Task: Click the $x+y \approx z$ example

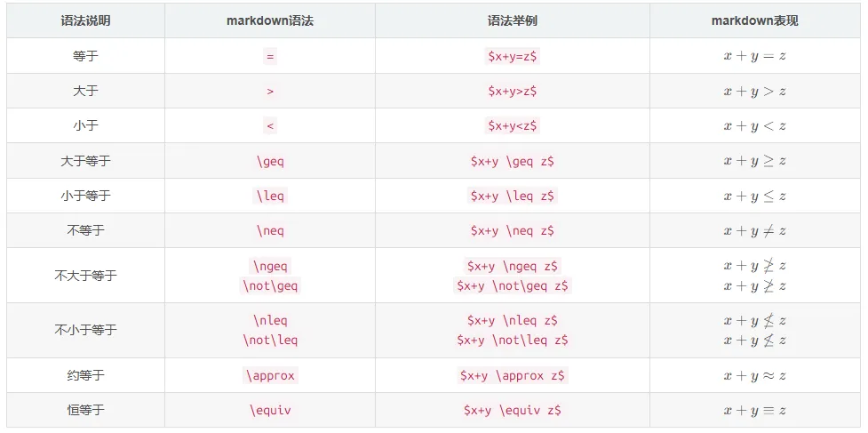Action: coord(512,376)
